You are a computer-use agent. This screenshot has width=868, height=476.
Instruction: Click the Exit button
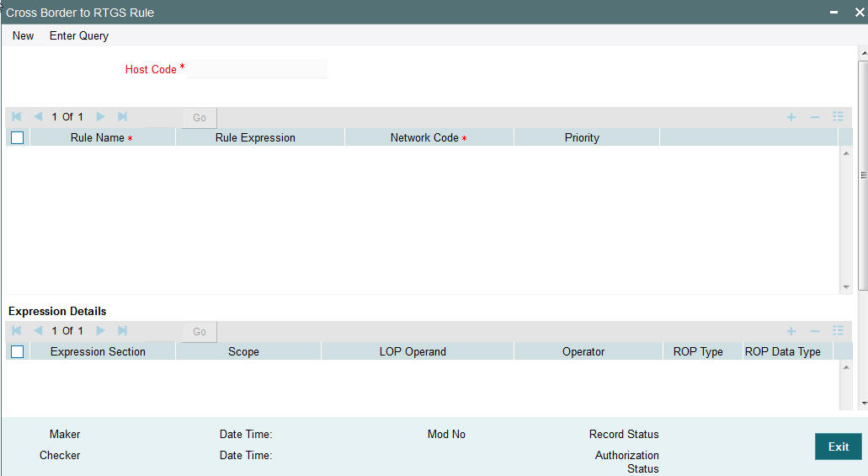pos(838,447)
